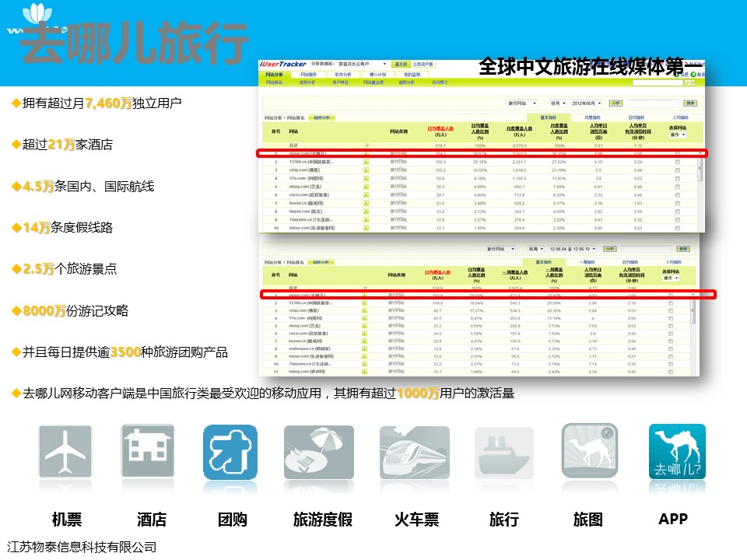The image size is (747, 560).
Task: Click the house 酒店 icon
Action: click(x=148, y=450)
